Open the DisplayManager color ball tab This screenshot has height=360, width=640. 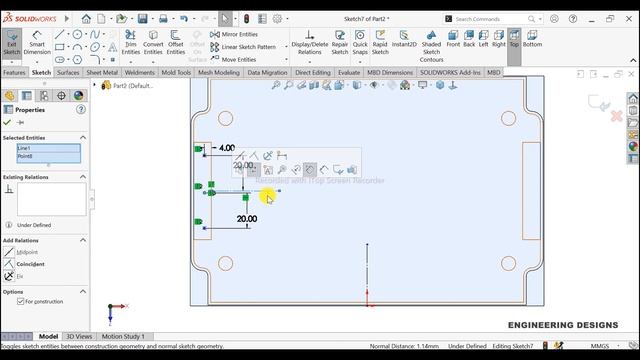click(x=78, y=96)
